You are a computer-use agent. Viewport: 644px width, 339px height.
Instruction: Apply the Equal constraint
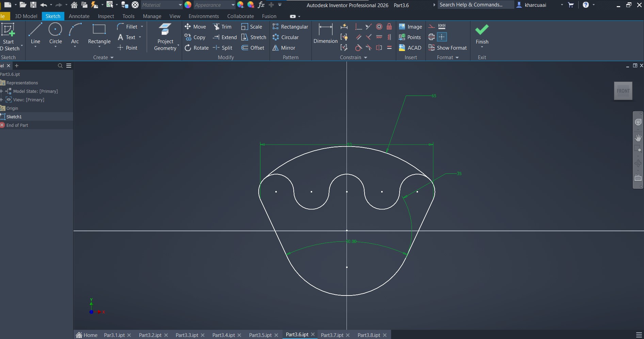click(389, 48)
